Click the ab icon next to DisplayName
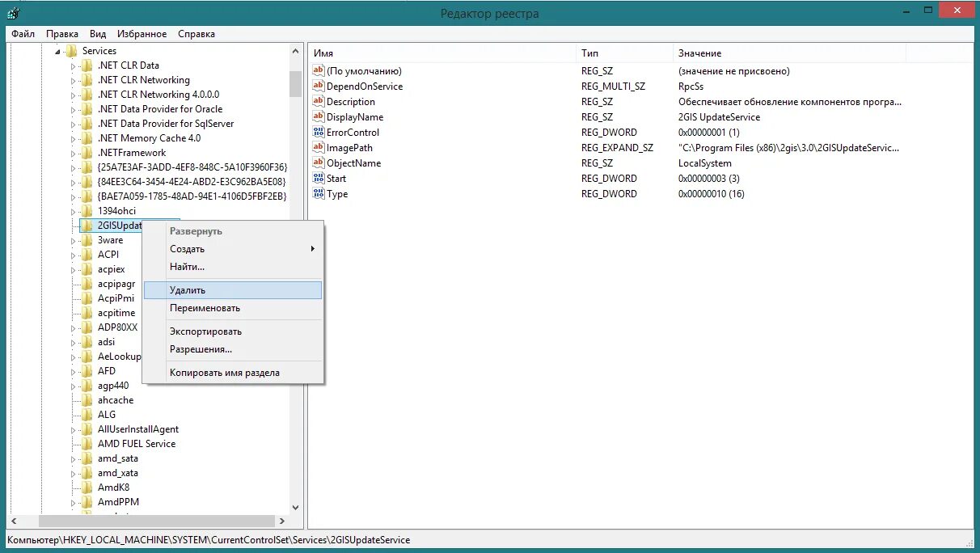 [319, 116]
